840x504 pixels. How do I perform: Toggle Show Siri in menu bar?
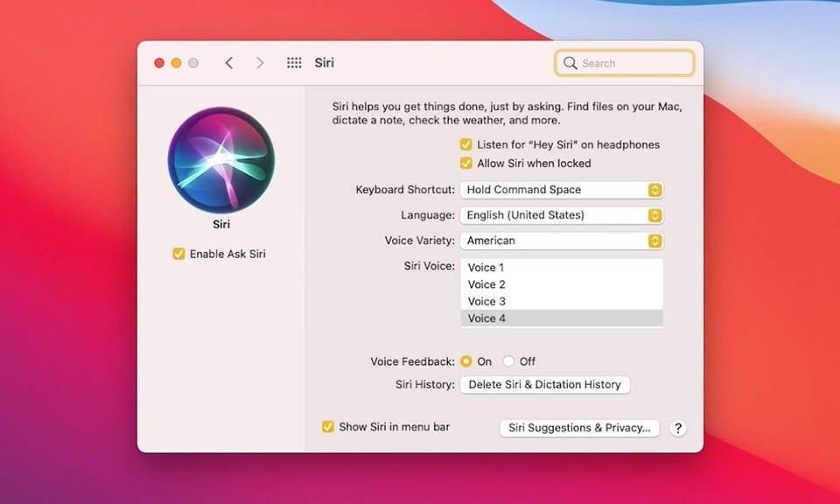(328, 427)
